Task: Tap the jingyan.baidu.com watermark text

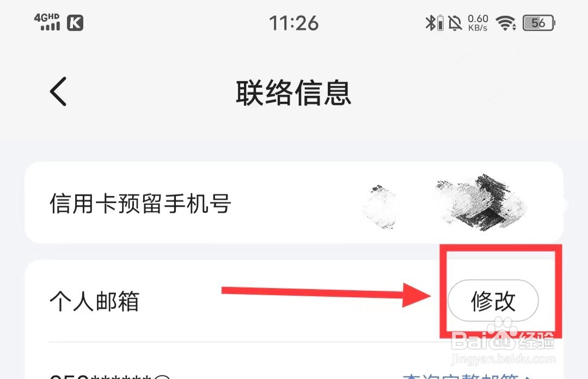Action: point(503,359)
